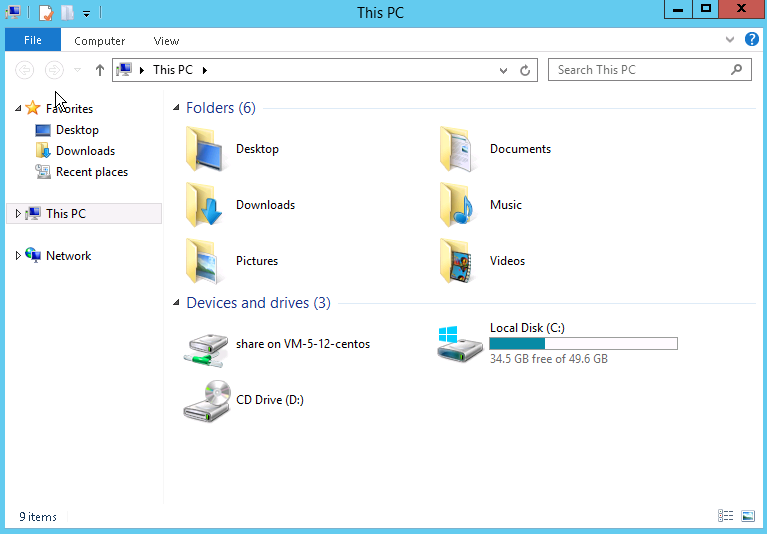The height and width of the screenshot is (534, 767).
Task: Select This PC in navigation pane
Action: [x=66, y=214]
